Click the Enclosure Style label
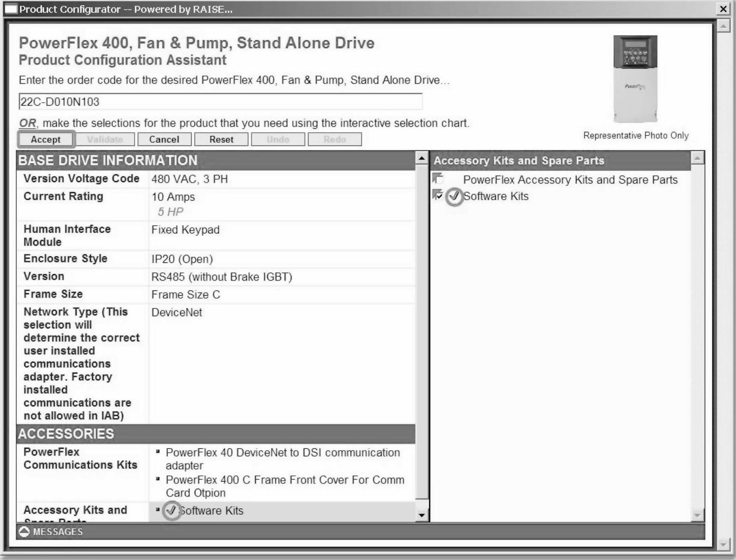This screenshot has width=736, height=560. (66, 259)
